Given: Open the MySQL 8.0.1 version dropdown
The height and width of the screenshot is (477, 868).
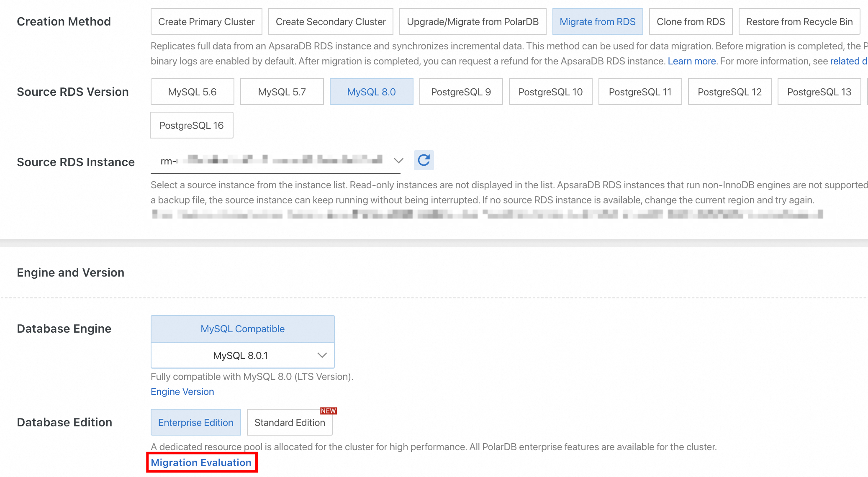Looking at the screenshot, I should pyautogui.click(x=242, y=356).
